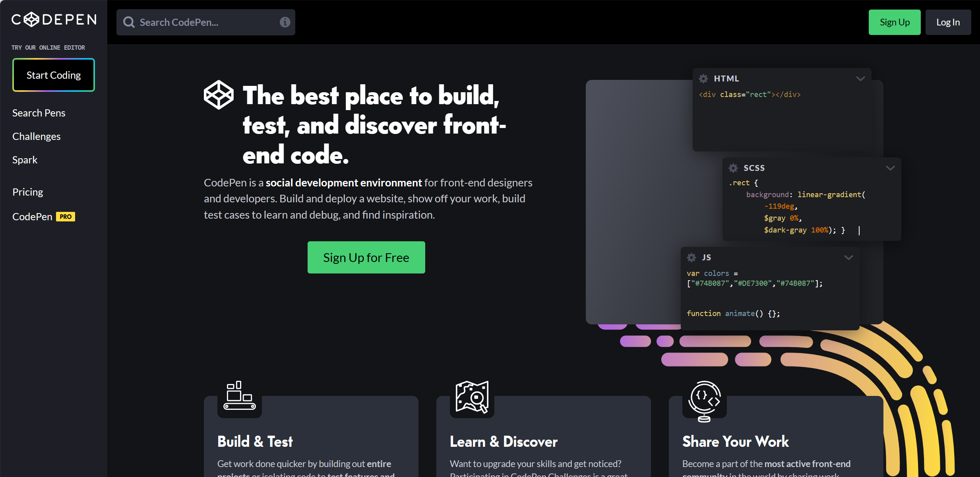Open JS panel settings gear

click(691, 258)
